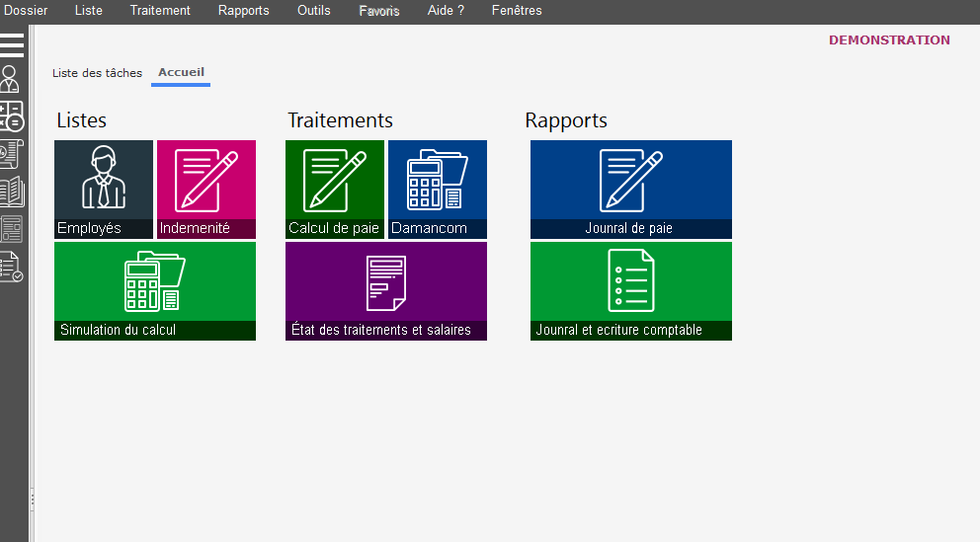The height and width of the screenshot is (542, 980).
Task: Open the Jounral de paie report tile
Action: [631, 190]
